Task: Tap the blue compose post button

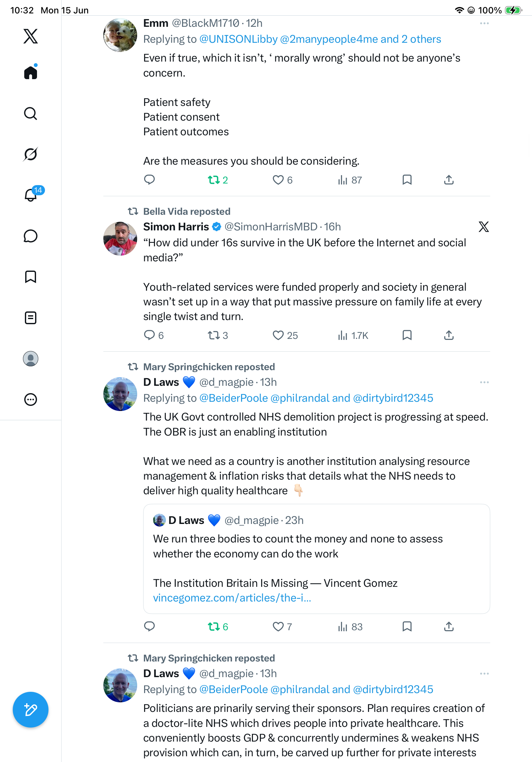Action: pos(31,710)
